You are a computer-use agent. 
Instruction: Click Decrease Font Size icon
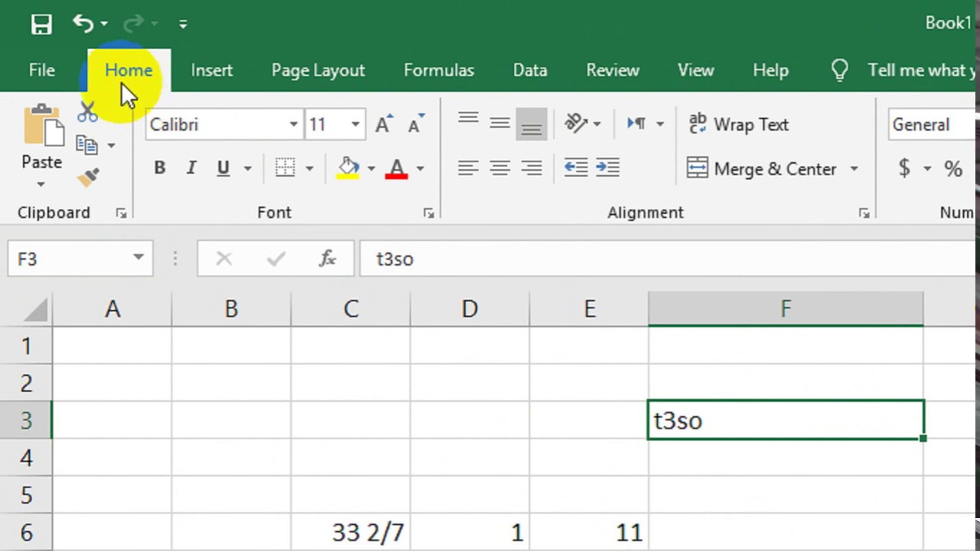tap(416, 124)
